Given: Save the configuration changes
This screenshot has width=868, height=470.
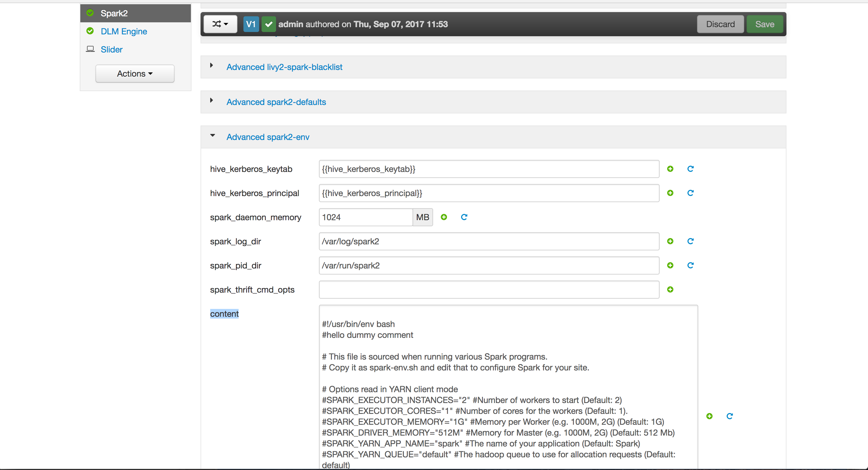Looking at the screenshot, I should pos(764,24).
